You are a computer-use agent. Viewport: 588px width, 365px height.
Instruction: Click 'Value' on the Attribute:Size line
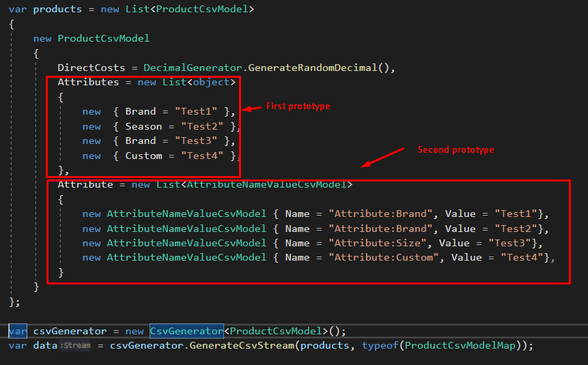pyautogui.click(x=454, y=243)
